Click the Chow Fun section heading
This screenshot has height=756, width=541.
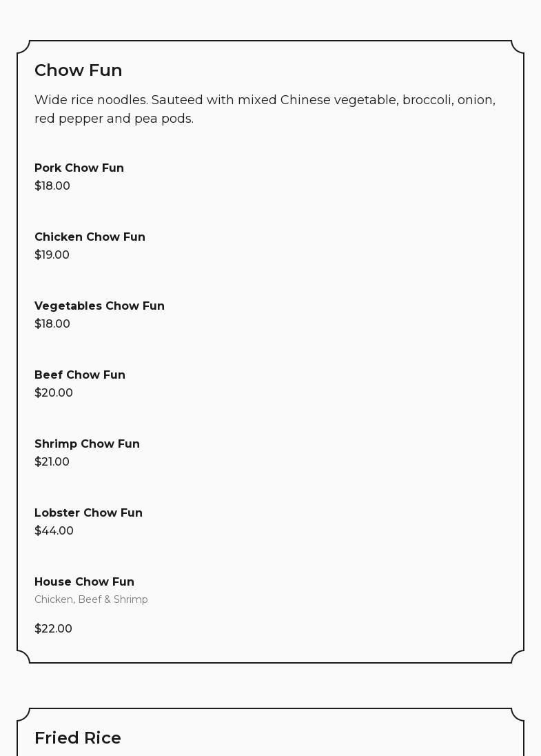click(78, 70)
